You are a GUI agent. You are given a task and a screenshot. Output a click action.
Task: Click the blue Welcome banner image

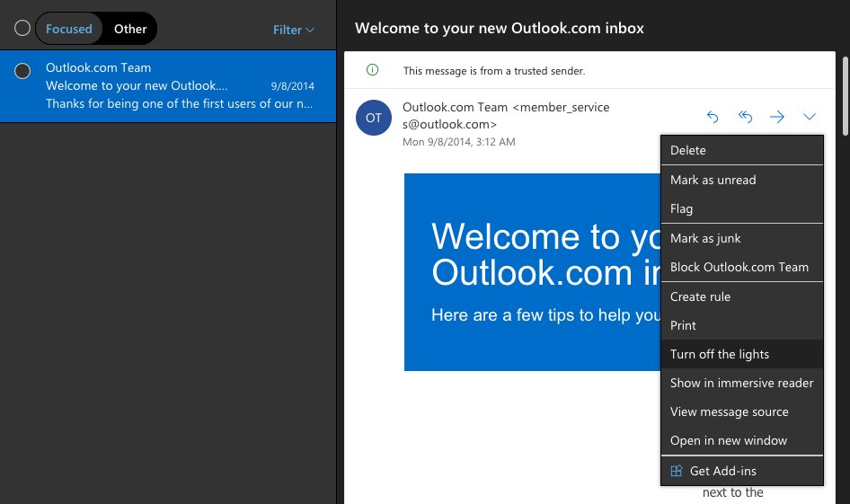point(532,272)
